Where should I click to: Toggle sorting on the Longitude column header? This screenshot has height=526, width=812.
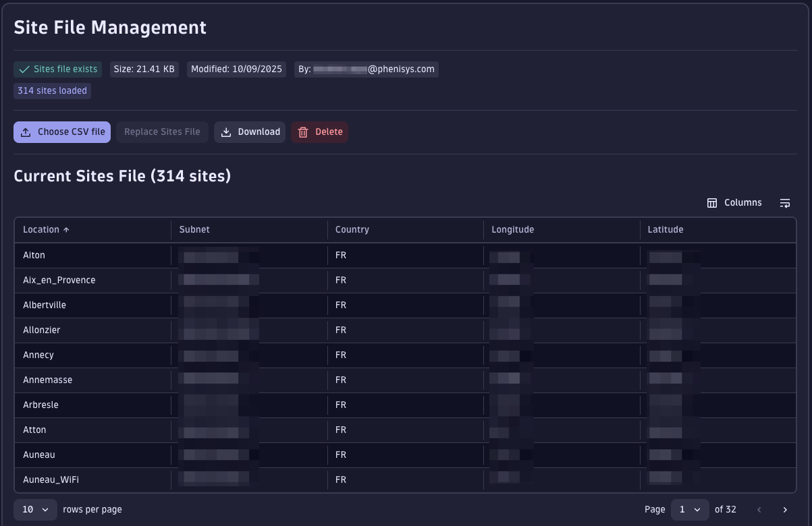pos(512,229)
